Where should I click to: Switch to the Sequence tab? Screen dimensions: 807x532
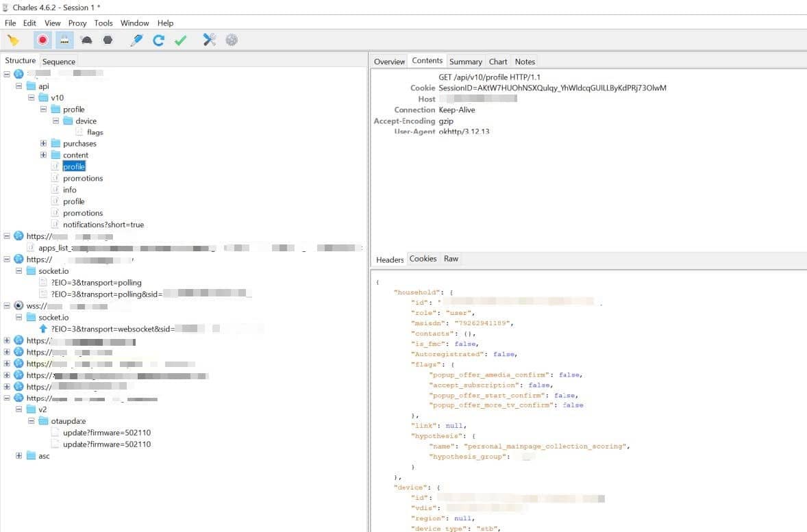click(59, 62)
